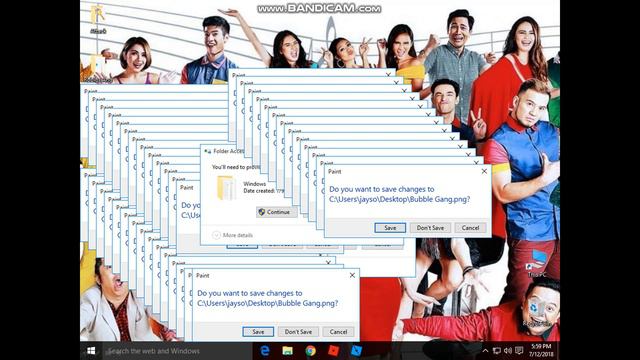The height and width of the screenshot is (360, 640).
Task: Select the Windows folder icon in Folder Access dialog
Action: [226, 188]
